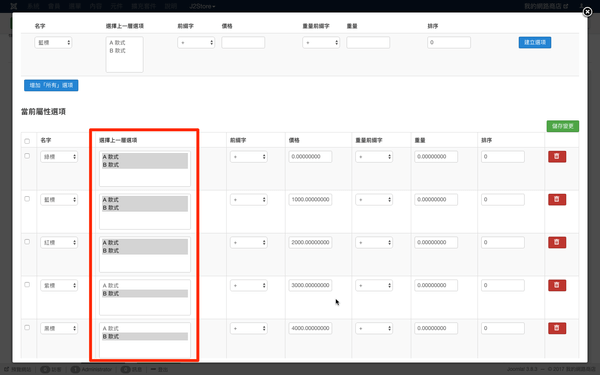This screenshot has height=375, width=600.
Task: Click weight field in the 1000.00000000 price row
Action: pos(436,199)
